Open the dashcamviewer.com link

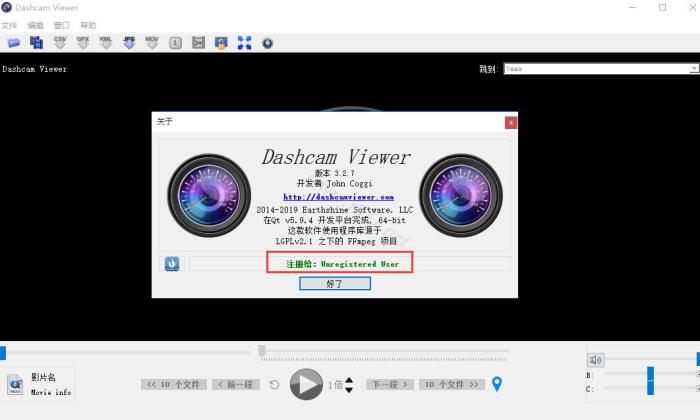click(338, 197)
